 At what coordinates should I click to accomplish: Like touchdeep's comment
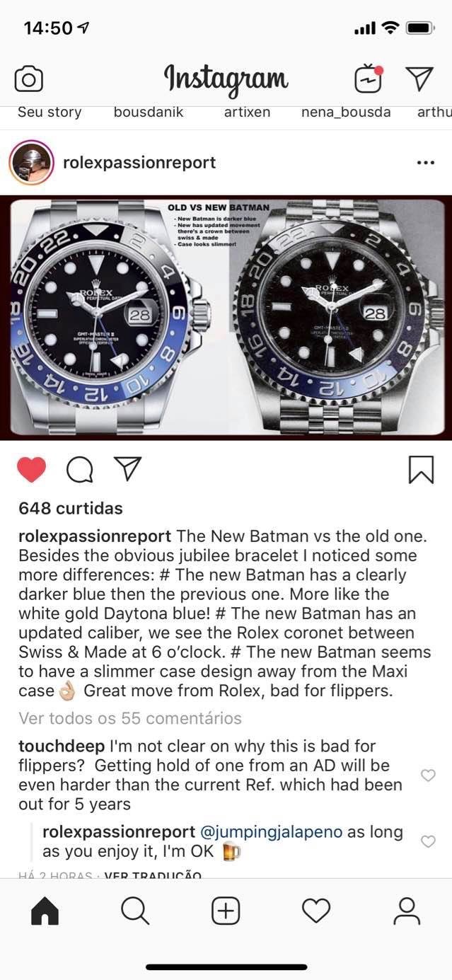point(428,776)
